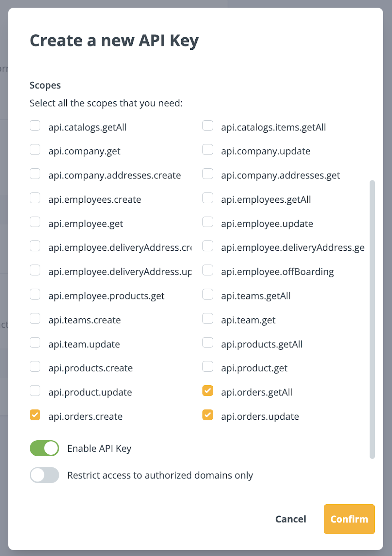Check the api.employees.getAll scope
392x556 pixels.
tap(208, 198)
